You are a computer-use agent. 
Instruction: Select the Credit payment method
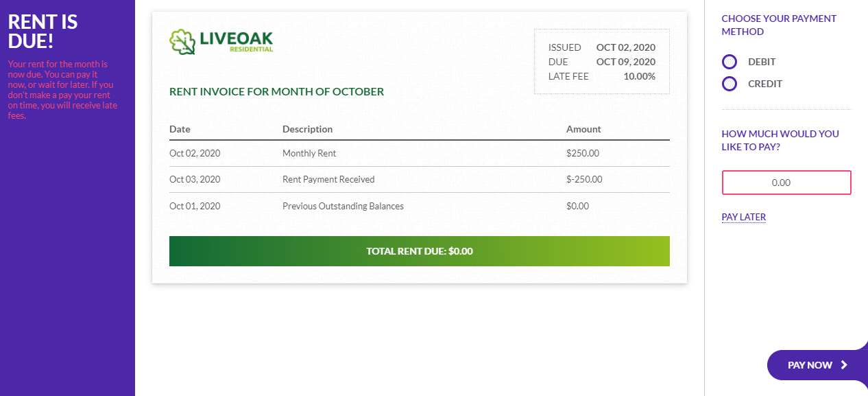730,84
